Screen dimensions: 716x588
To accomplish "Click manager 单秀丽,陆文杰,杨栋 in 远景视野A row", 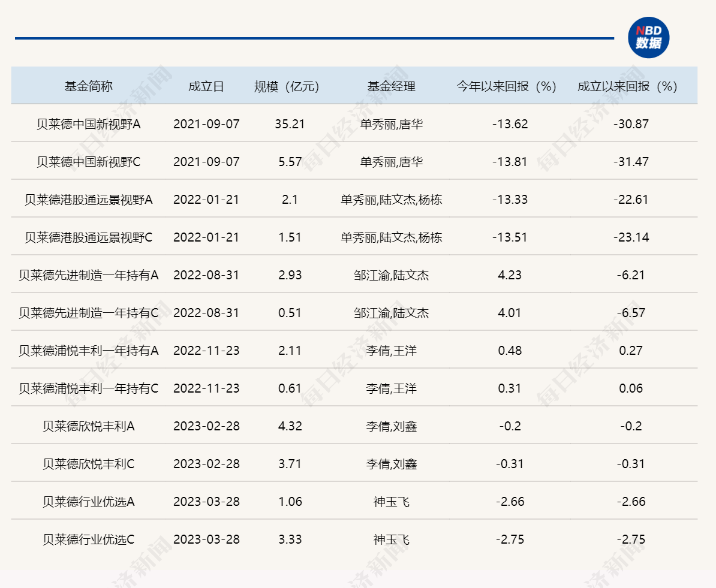I will (x=392, y=200).
